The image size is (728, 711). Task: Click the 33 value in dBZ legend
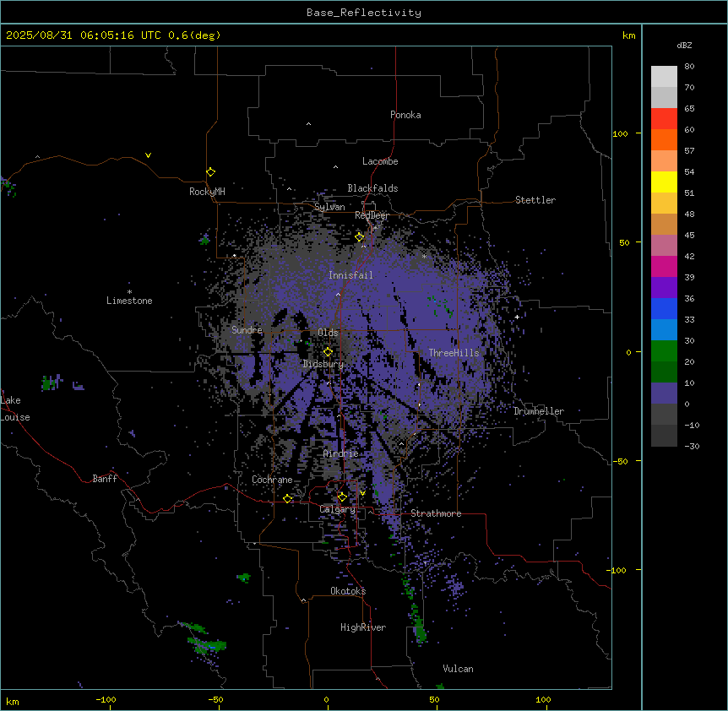point(689,319)
